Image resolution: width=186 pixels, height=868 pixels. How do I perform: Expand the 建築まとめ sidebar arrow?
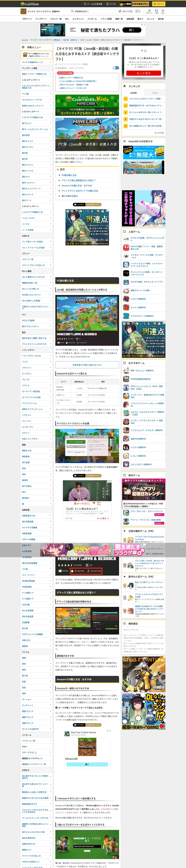tap(51, 450)
